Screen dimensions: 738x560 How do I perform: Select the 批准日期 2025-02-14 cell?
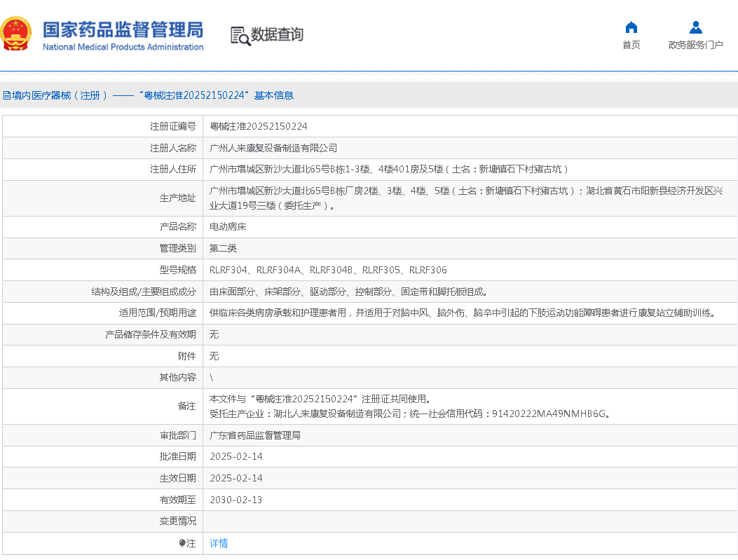click(x=236, y=456)
